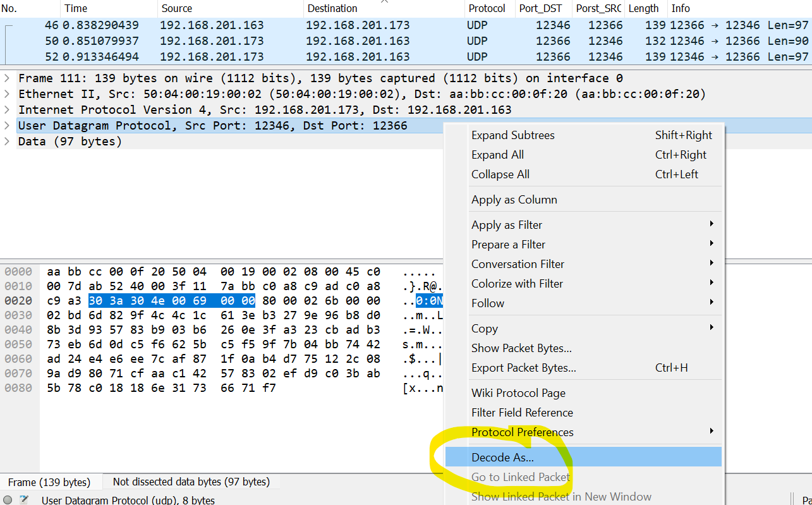
Task: Click the Length 132 cell
Action: pos(655,41)
